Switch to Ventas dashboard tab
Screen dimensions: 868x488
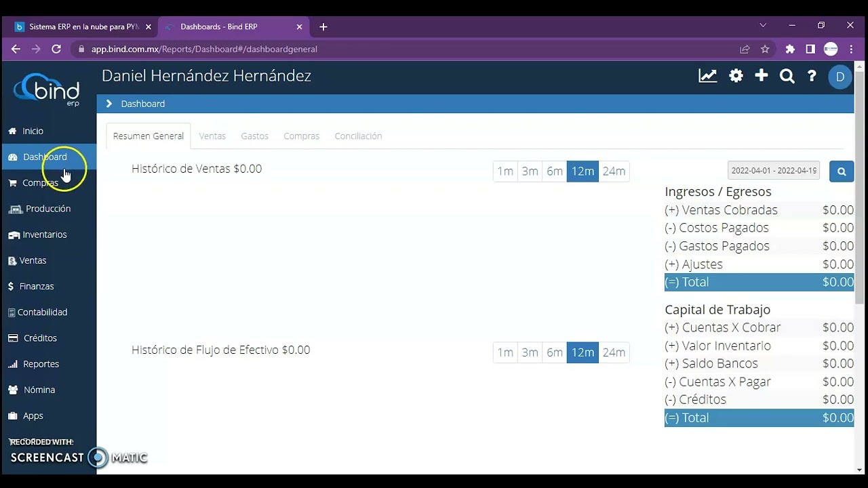coord(212,136)
